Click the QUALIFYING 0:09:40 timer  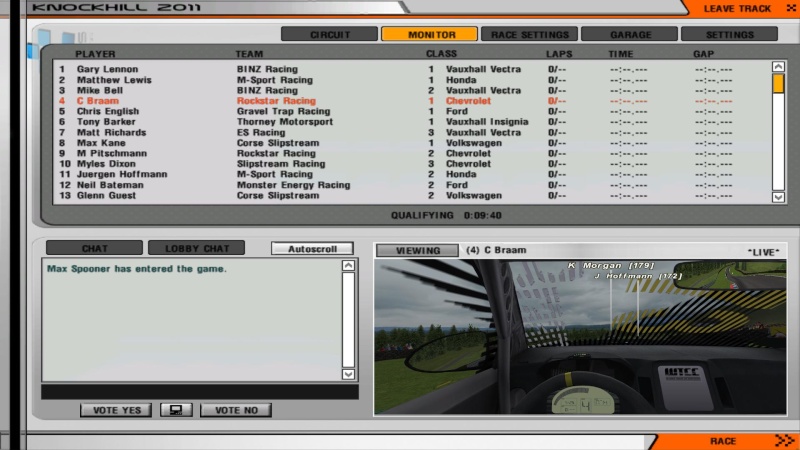tap(446, 215)
